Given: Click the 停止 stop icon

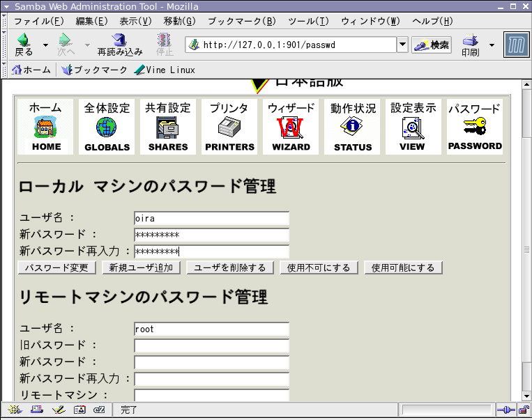Looking at the screenshot, I should (x=165, y=45).
